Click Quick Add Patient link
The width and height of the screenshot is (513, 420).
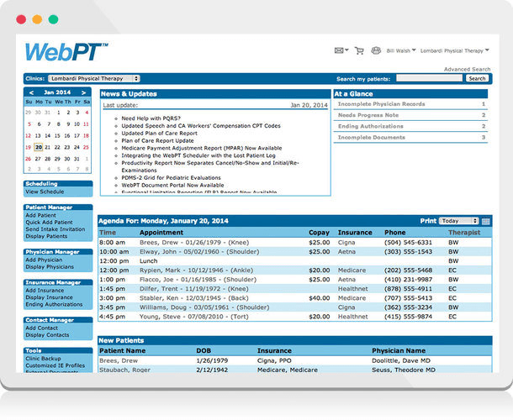49,223
